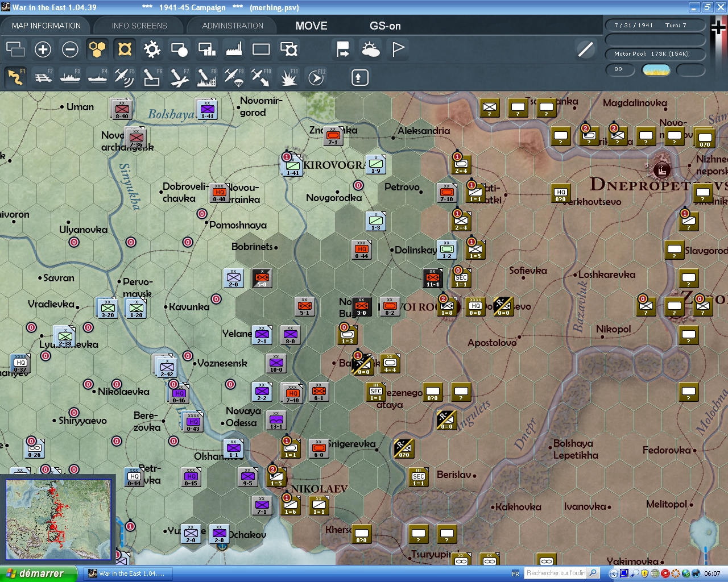Click the F12 circled arrow icon
The image size is (728, 582).
click(316, 77)
